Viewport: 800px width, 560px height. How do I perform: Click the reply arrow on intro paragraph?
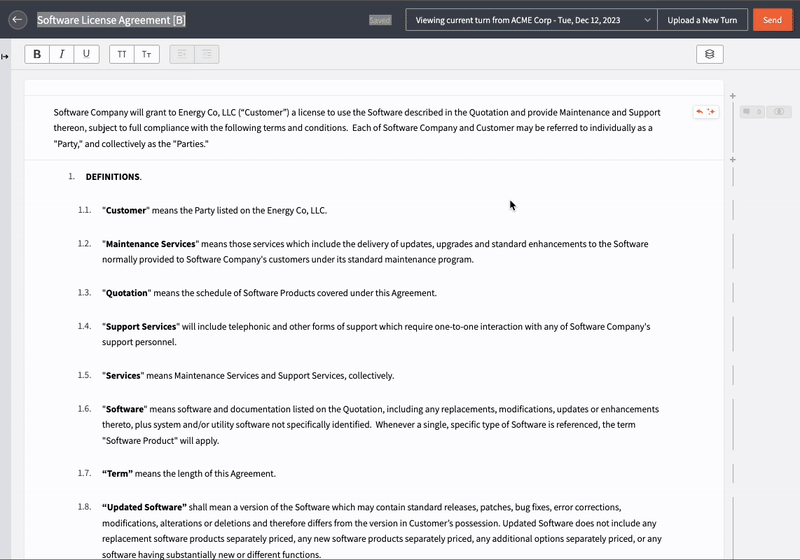(700, 112)
